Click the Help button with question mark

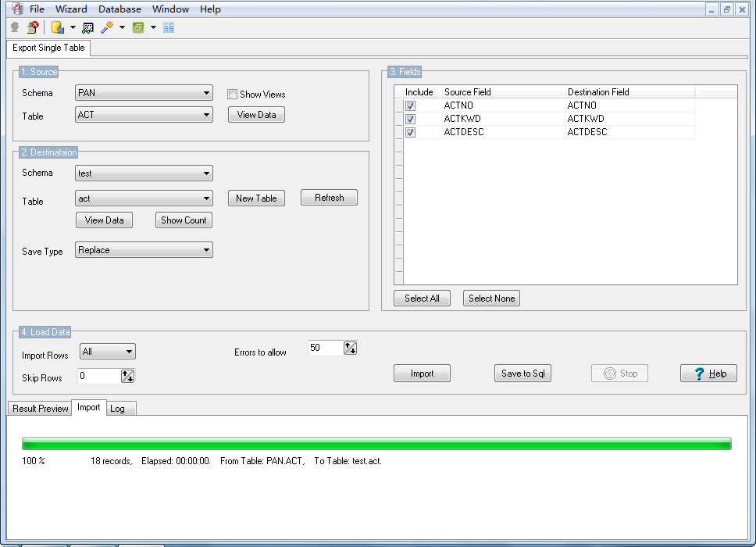point(708,374)
